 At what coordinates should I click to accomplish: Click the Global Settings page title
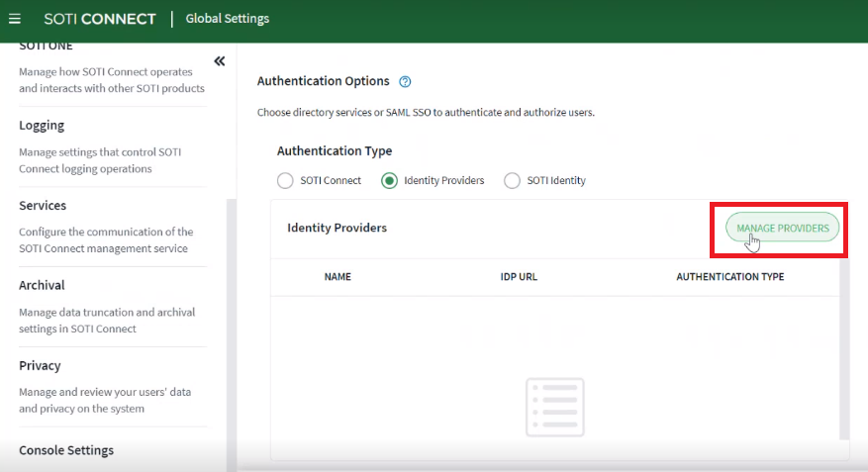227,19
